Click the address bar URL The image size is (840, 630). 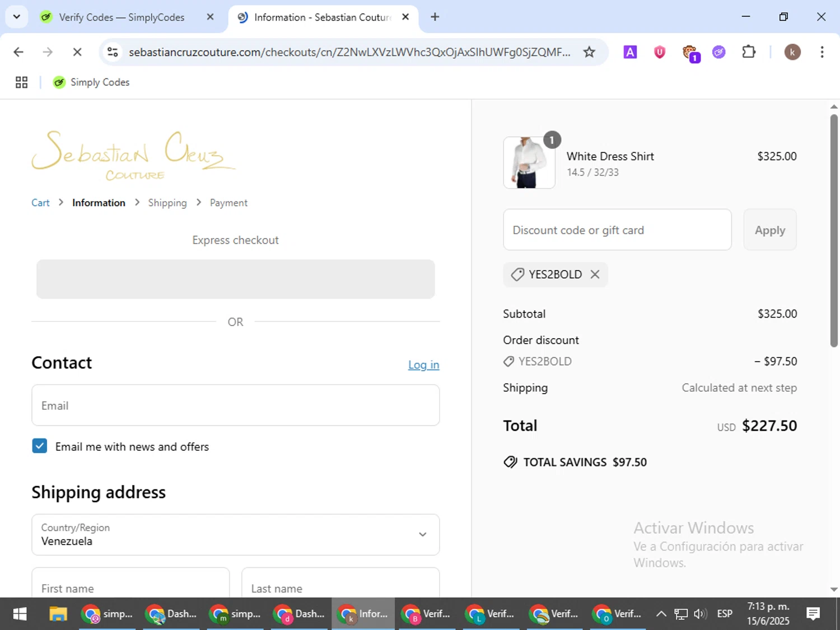(x=349, y=52)
